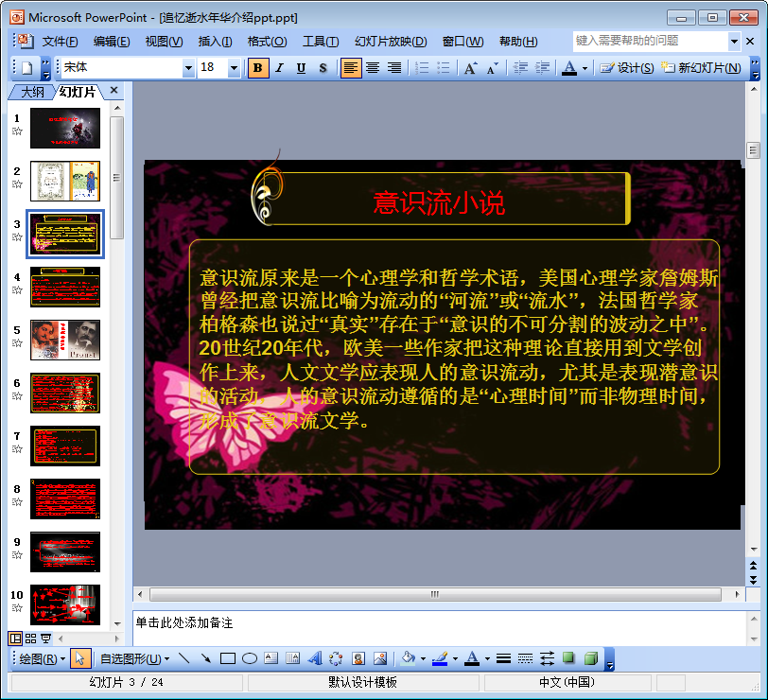Click the Insert Picture icon
The width and height of the screenshot is (768, 700).
(x=380, y=658)
